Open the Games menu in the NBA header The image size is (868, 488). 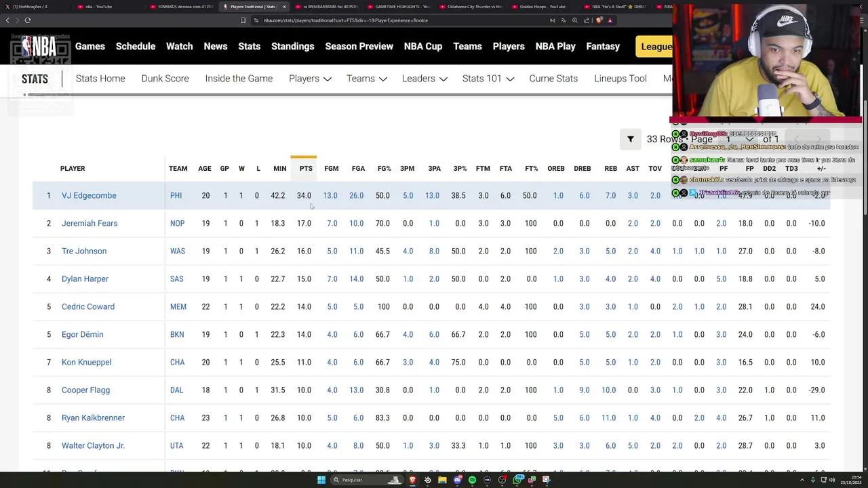point(90,46)
